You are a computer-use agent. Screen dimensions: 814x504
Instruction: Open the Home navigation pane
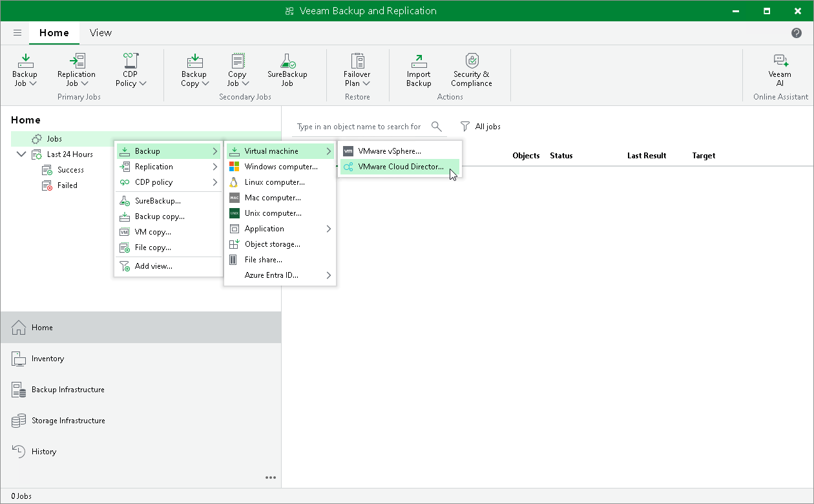pyautogui.click(x=141, y=328)
